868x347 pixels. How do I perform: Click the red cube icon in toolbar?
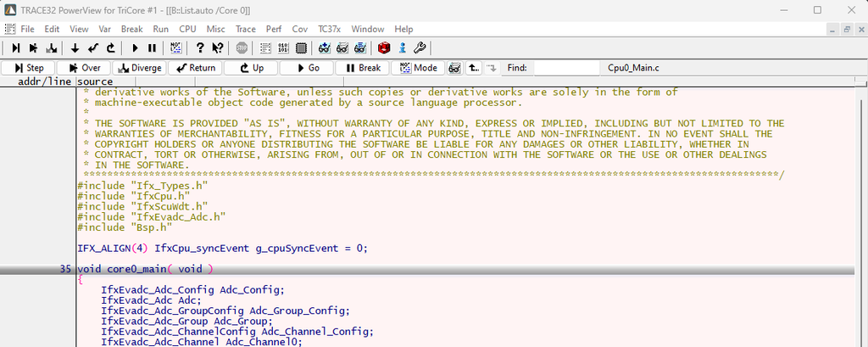click(x=384, y=48)
